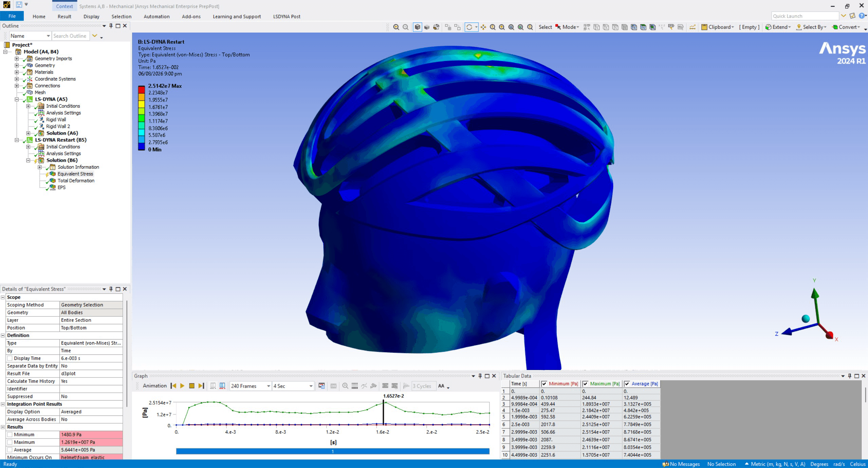
Task: Check the Maximum result parameter box
Action: click(x=10, y=442)
